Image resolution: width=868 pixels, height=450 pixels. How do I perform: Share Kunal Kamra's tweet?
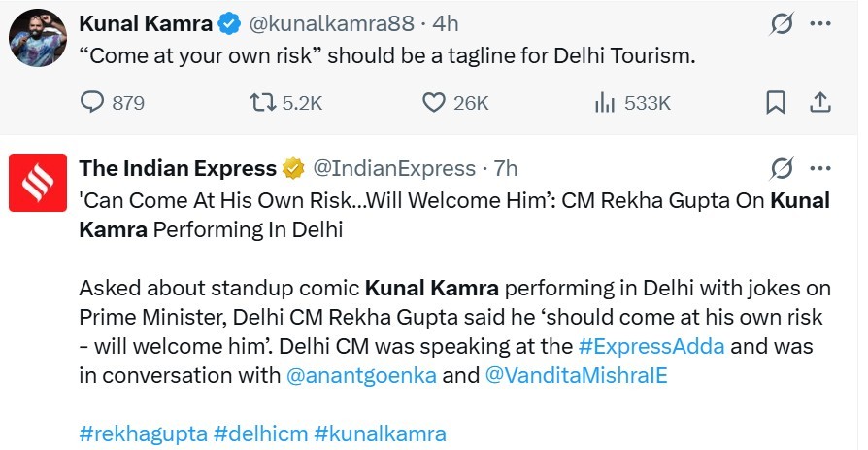[x=819, y=102]
